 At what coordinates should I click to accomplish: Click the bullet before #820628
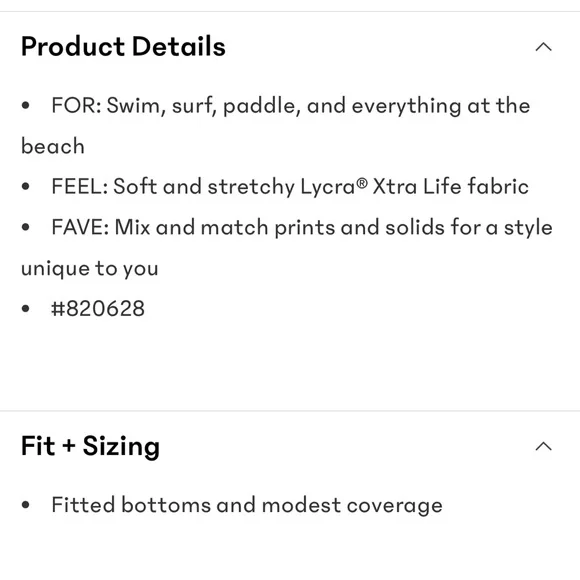coord(26,308)
